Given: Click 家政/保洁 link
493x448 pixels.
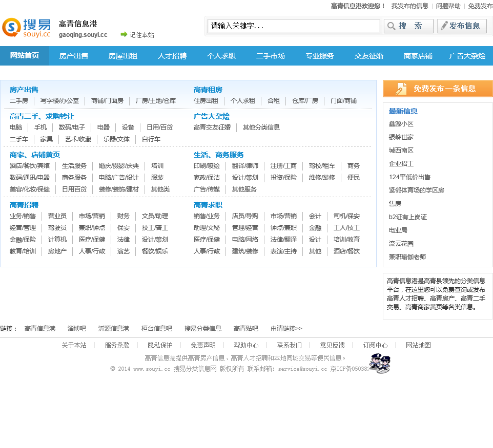Looking at the screenshot, I should pos(207,178).
